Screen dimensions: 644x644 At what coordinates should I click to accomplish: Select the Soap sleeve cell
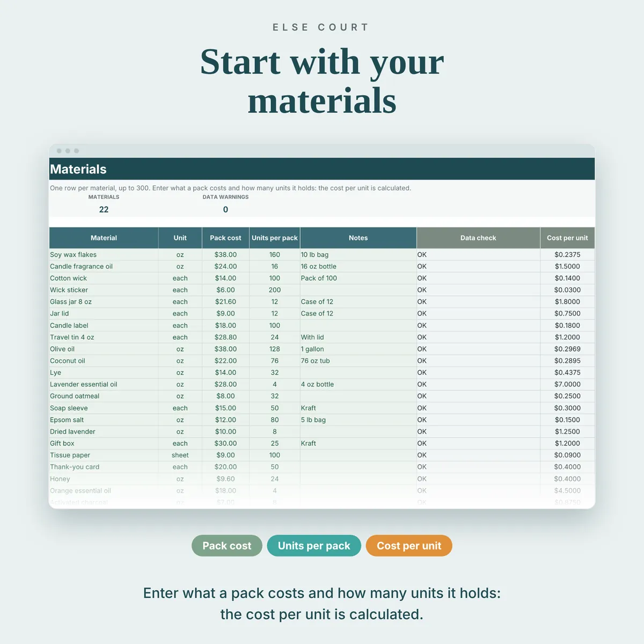104,408
